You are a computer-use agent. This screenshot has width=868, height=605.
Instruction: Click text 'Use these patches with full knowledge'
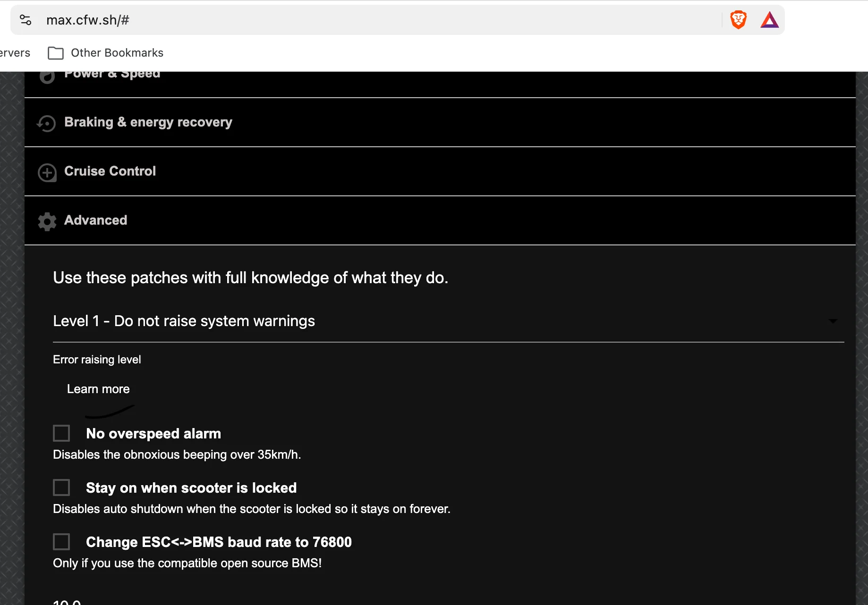pos(191,277)
